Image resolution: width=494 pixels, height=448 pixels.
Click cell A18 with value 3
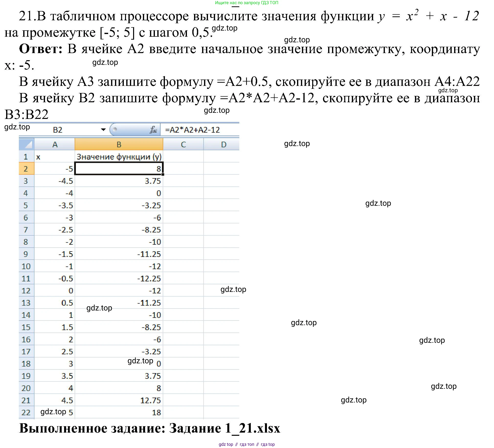[55, 364]
